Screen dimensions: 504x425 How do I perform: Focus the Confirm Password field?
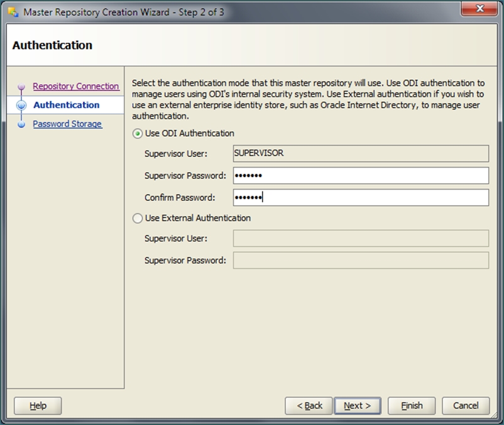click(361, 197)
